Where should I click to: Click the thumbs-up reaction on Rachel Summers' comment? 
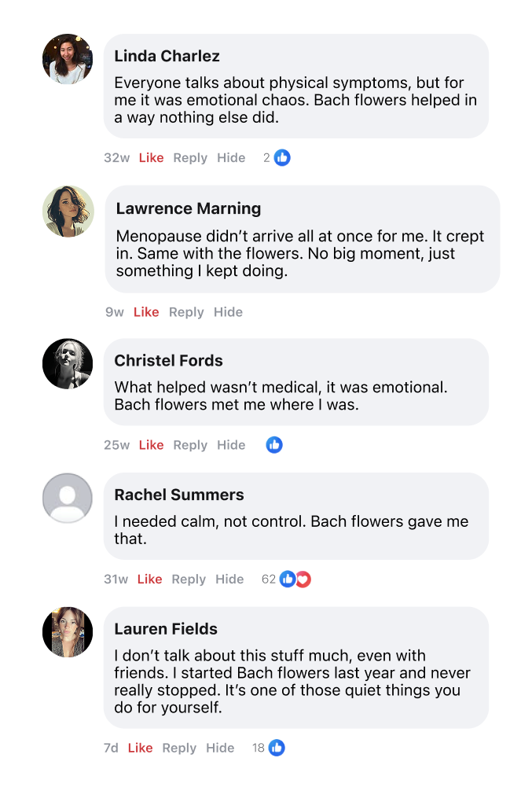click(288, 579)
